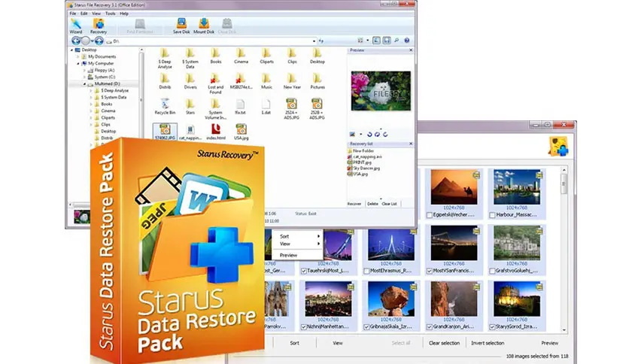Viewport: 629px width, 364px height.
Task: Click the Clear selection button
Action: [444, 343]
